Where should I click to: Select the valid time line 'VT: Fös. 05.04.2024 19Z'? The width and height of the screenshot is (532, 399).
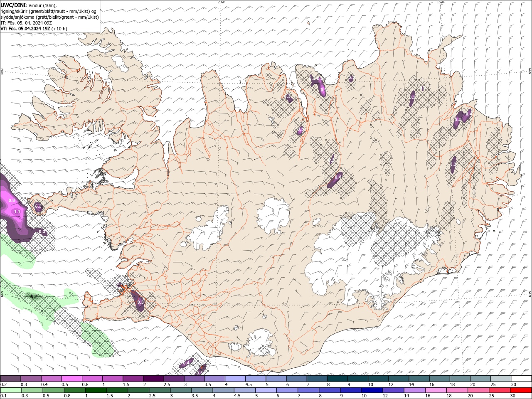[25, 29]
